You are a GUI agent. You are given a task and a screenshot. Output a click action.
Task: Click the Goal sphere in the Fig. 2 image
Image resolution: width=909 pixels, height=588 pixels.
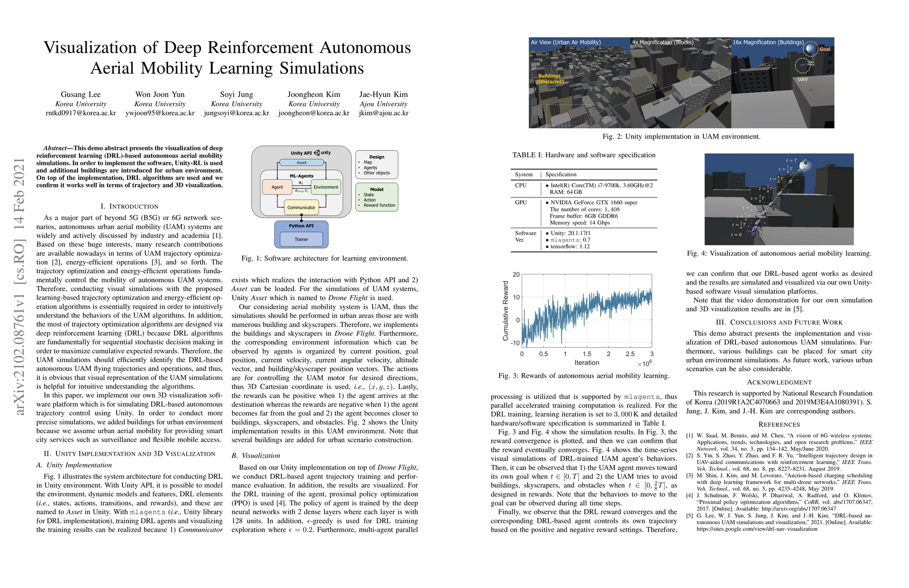(x=811, y=49)
